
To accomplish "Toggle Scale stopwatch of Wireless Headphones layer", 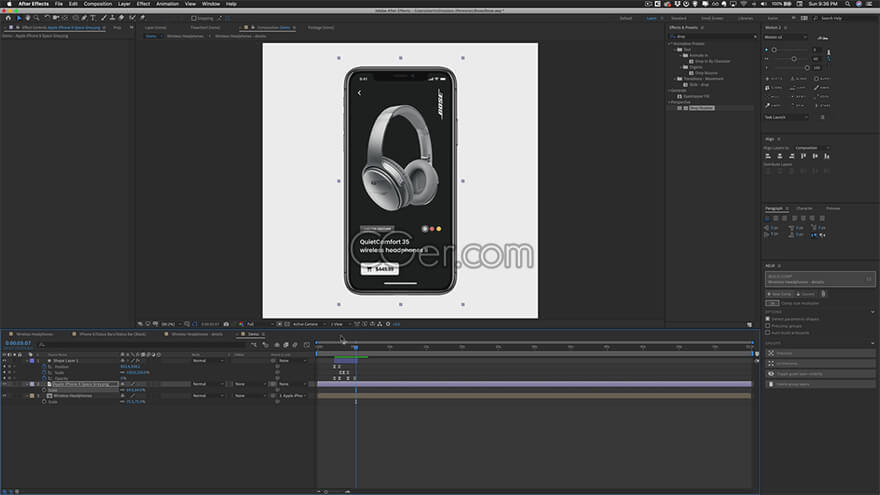I will click(44, 402).
